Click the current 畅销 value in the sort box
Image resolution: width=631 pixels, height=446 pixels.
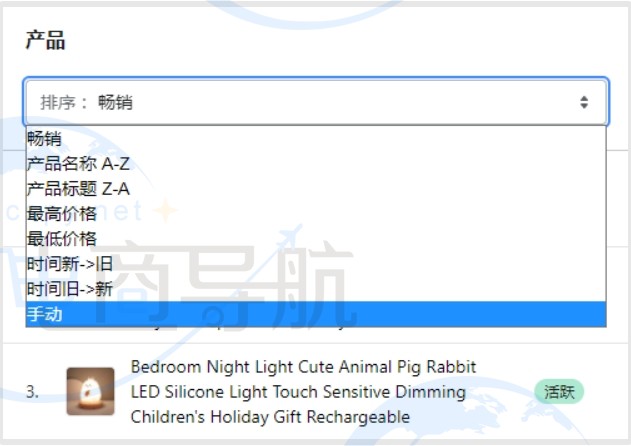point(115,102)
